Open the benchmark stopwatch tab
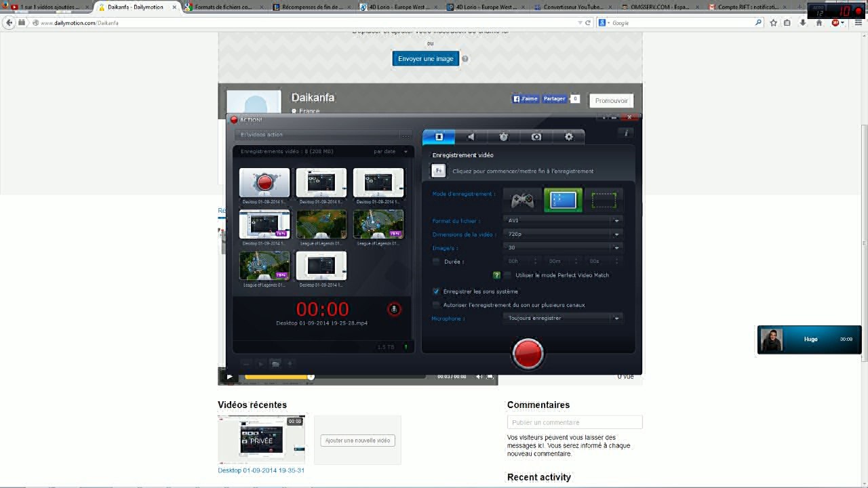Image resolution: width=868 pixels, height=488 pixels. [504, 137]
